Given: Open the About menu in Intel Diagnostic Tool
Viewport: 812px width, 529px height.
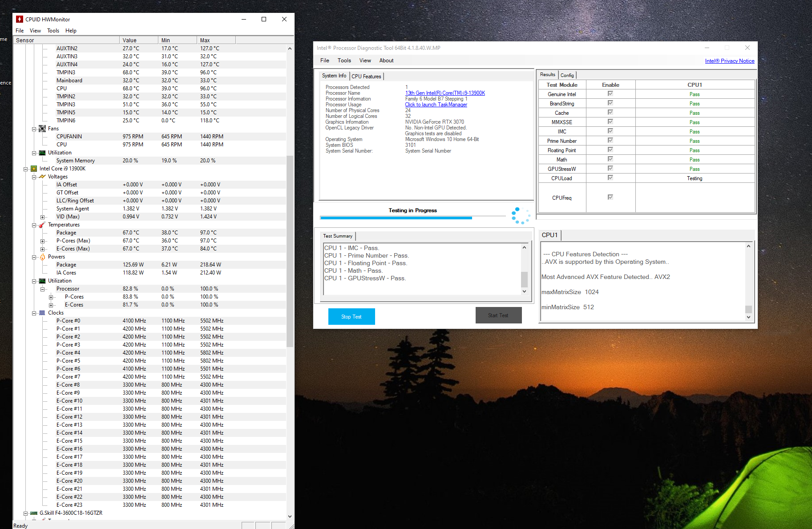Looking at the screenshot, I should tap(386, 61).
